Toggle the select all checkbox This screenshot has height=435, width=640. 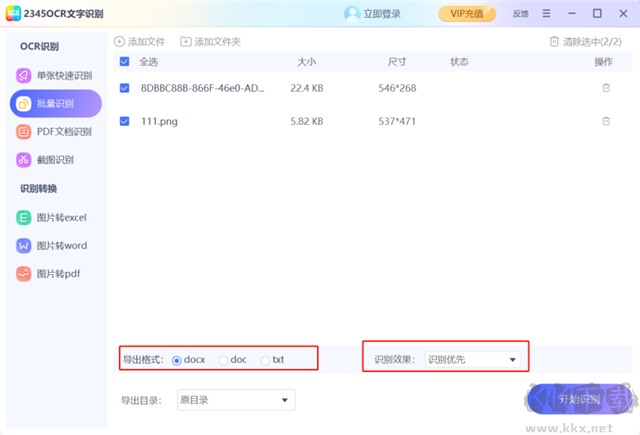pos(124,62)
